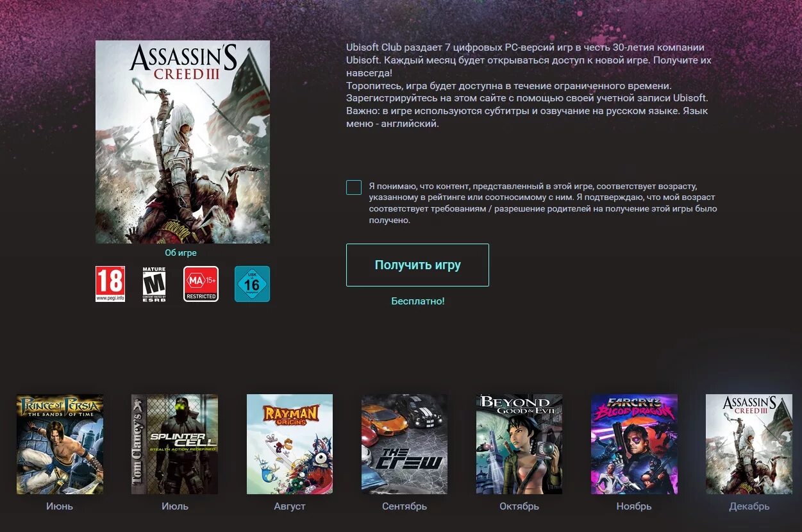Choose the small Assassin's Creed III thumbnail
This screenshot has height=532, width=802.
749,444
